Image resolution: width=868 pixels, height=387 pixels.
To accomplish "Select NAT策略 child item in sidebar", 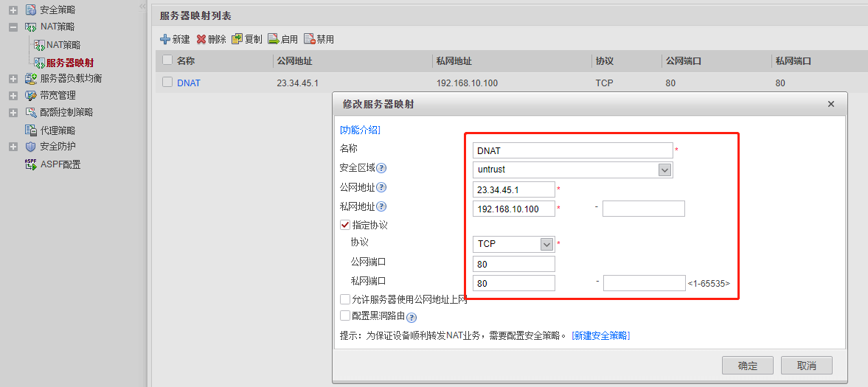I will pos(63,45).
